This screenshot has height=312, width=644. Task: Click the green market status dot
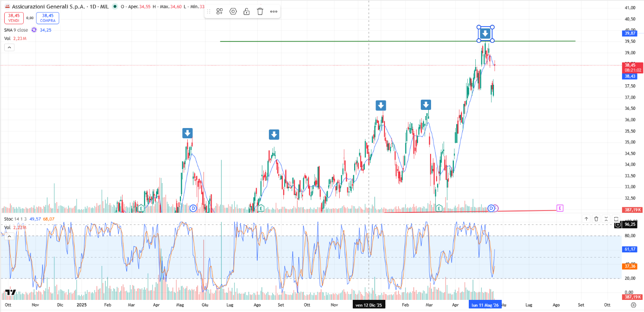(x=115, y=7)
